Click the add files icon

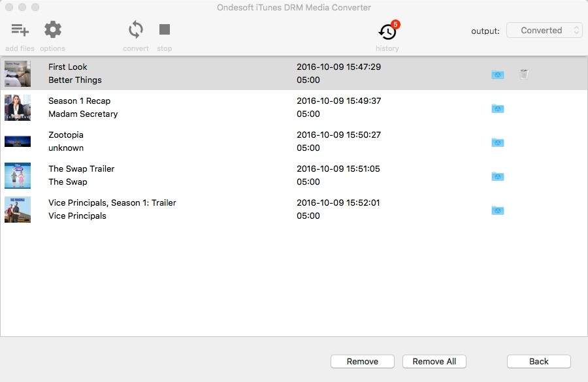[x=20, y=29]
